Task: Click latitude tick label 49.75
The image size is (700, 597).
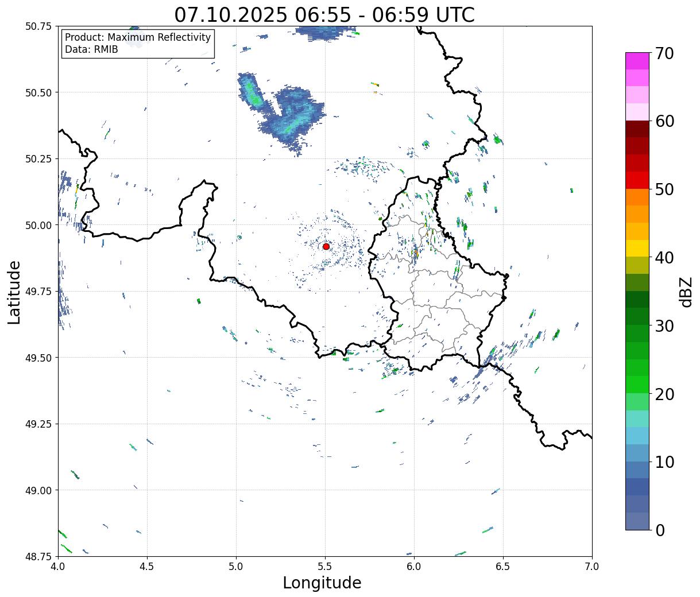Action: (x=38, y=292)
